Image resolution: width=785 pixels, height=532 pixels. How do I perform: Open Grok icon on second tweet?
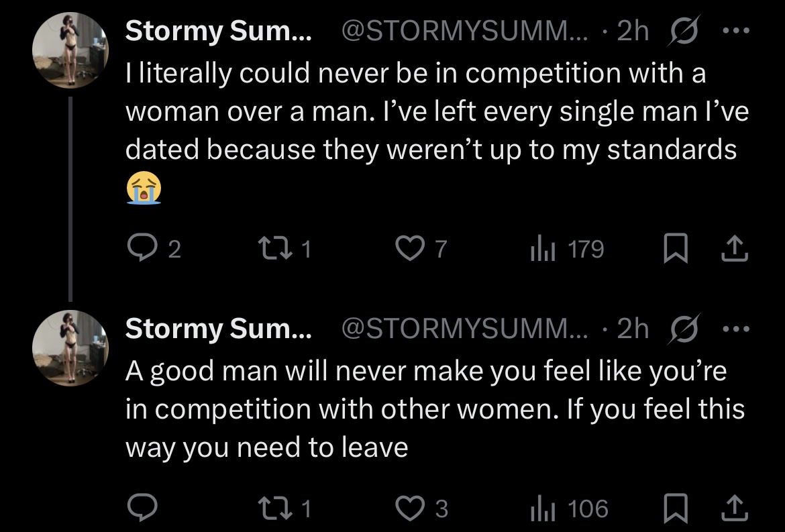pos(684,329)
